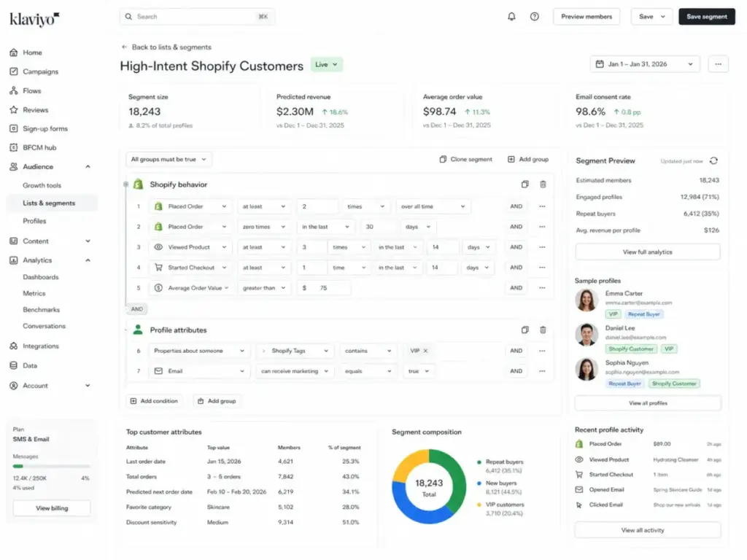Image resolution: width=747 pixels, height=560 pixels.
Task: Open the greater than dropdown
Action: (264, 288)
